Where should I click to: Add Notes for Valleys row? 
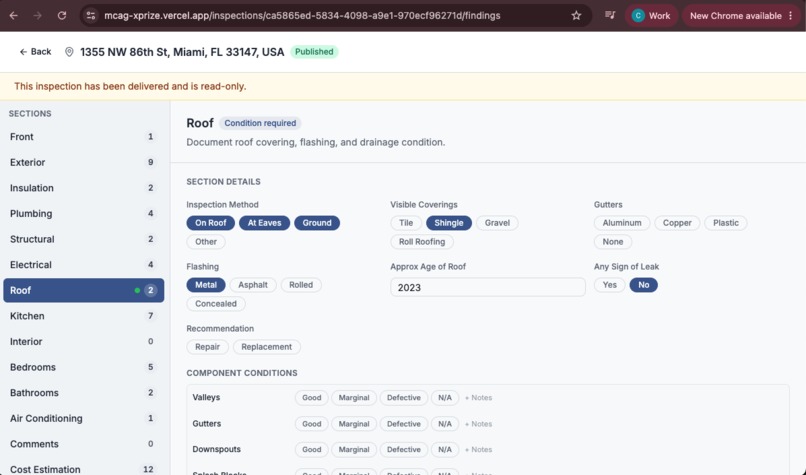pyautogui.click(x=479, y=398)
